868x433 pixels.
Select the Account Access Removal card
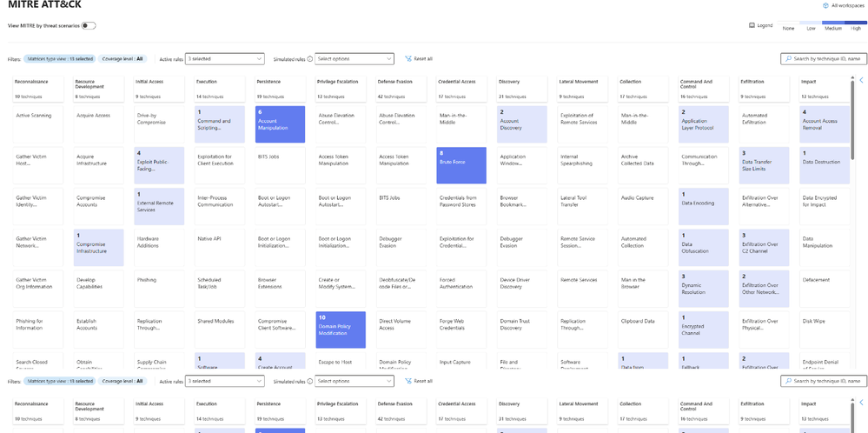coord(825,124)
